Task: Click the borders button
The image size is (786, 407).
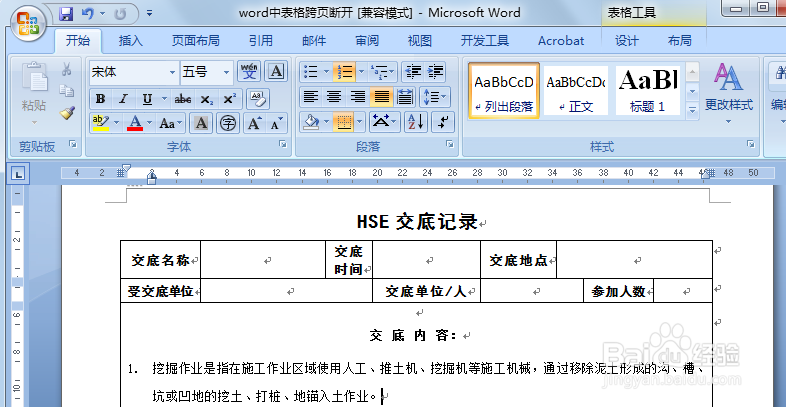Action: (x=344, y=122)
